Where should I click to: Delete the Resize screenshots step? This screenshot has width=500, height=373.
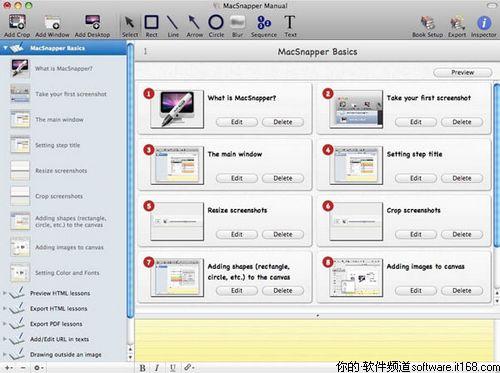283,234
